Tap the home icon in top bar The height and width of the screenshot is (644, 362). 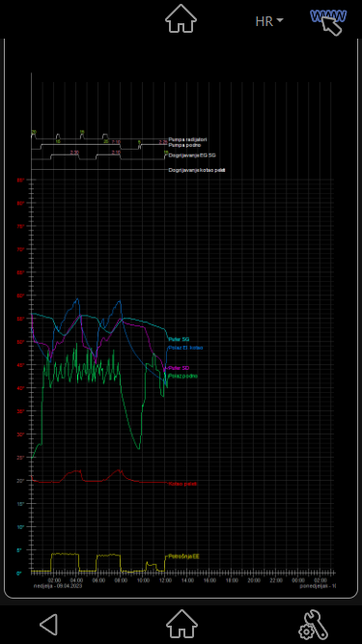[181, 18]
